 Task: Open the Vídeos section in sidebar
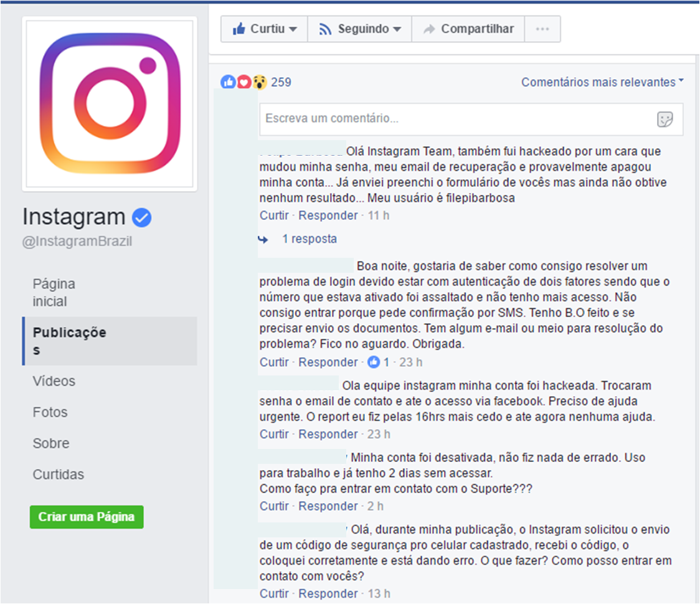[54, 381]
